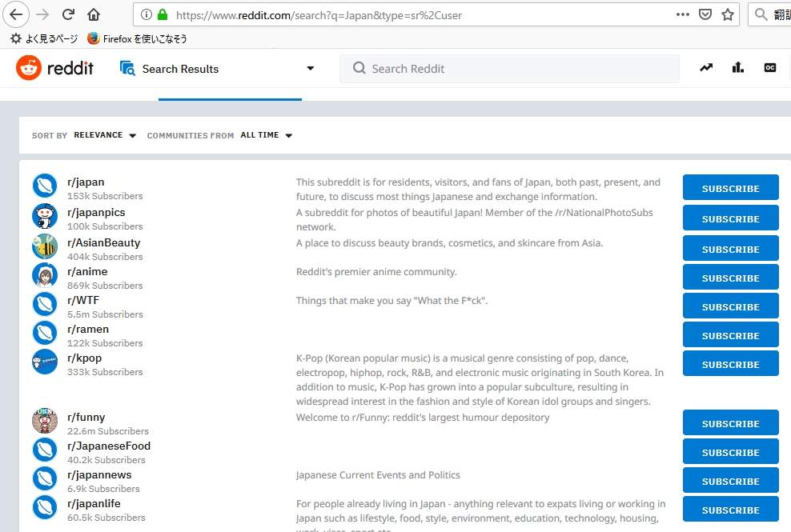
Task: Click the r/japannews planet avatar
Action: (x=45, y=478)
